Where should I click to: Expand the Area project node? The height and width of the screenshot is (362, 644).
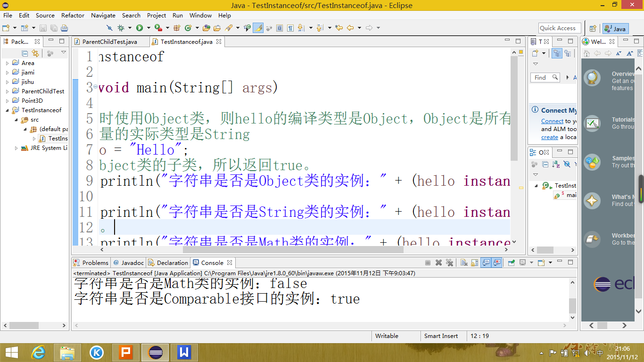coord(7,63)
